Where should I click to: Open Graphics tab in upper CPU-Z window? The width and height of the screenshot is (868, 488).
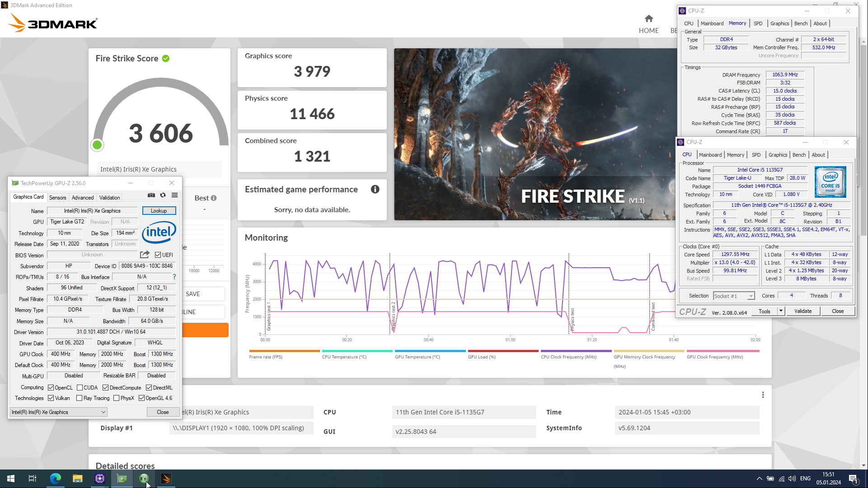point(779,23)
